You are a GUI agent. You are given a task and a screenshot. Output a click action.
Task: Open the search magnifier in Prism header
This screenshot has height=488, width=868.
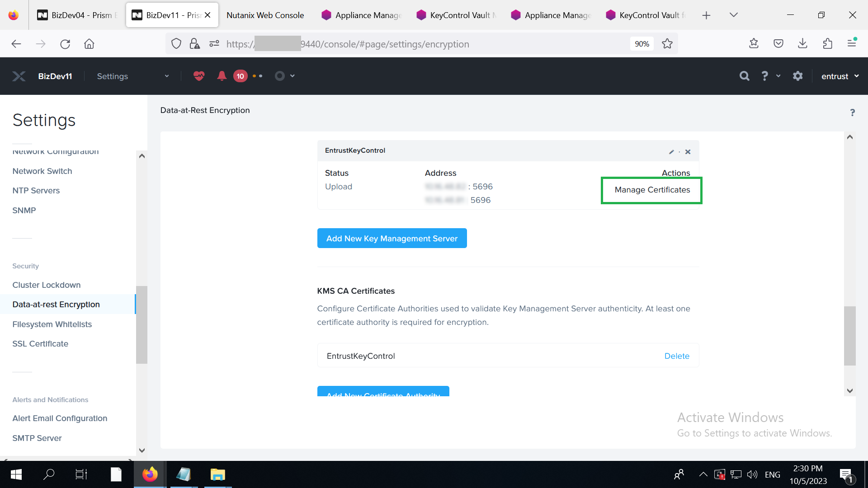[744, 76]
